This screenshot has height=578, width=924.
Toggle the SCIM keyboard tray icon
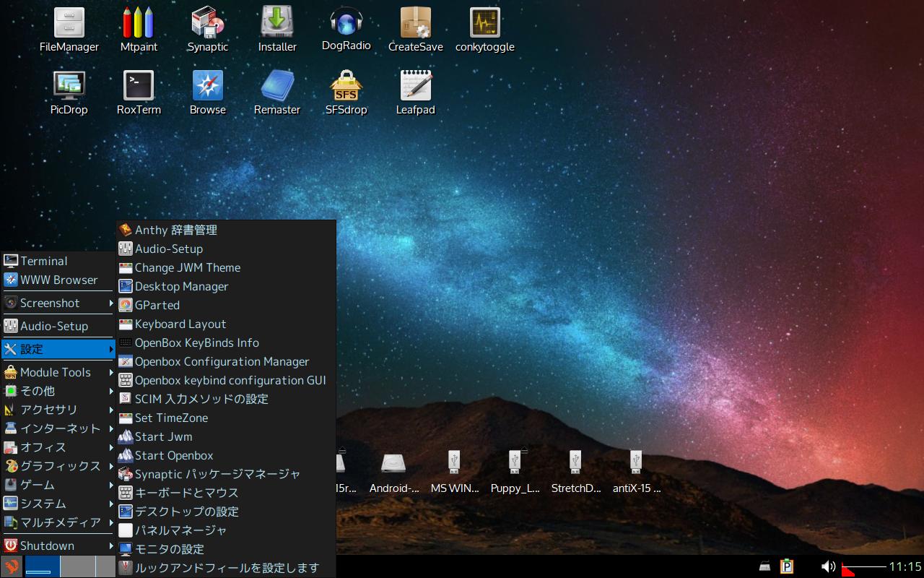coord(764,568)
